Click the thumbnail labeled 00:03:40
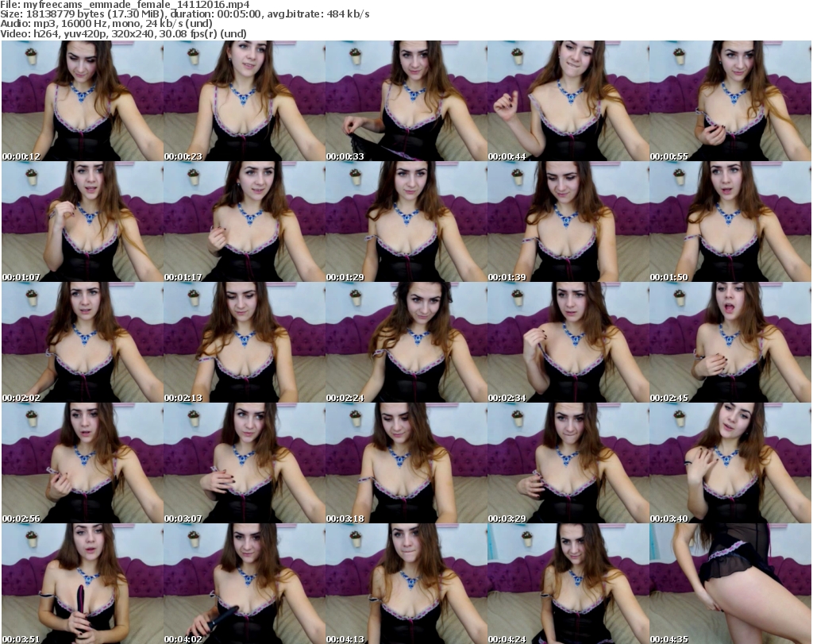 click(x=730, y=464)
